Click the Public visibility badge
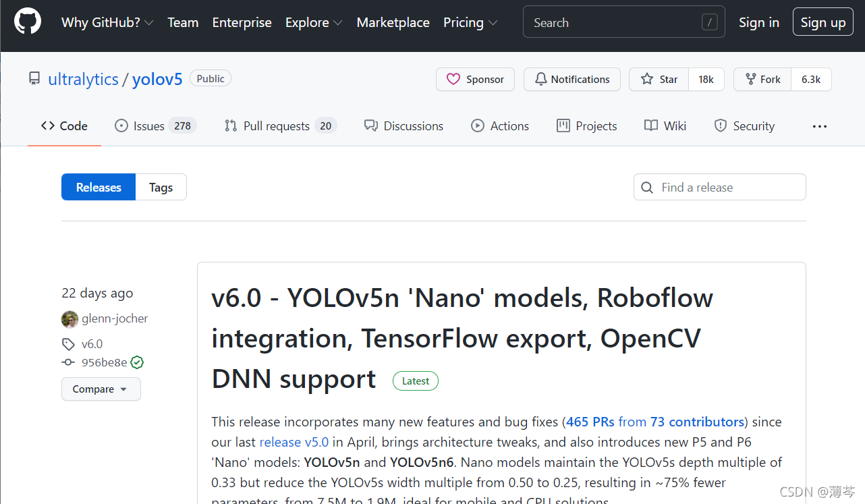 coord(211,78)
